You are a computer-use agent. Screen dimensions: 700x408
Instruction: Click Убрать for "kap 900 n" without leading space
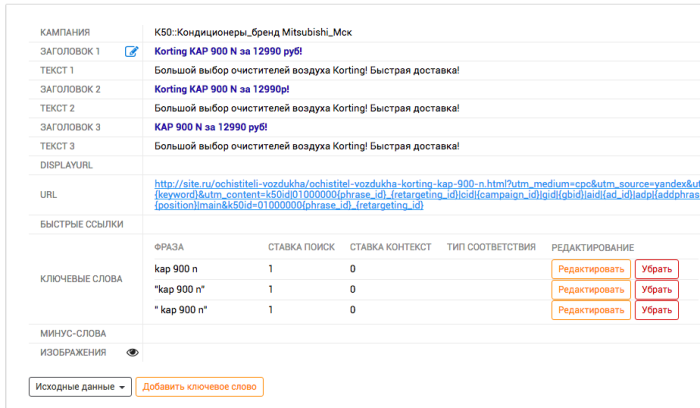point(657,290)
